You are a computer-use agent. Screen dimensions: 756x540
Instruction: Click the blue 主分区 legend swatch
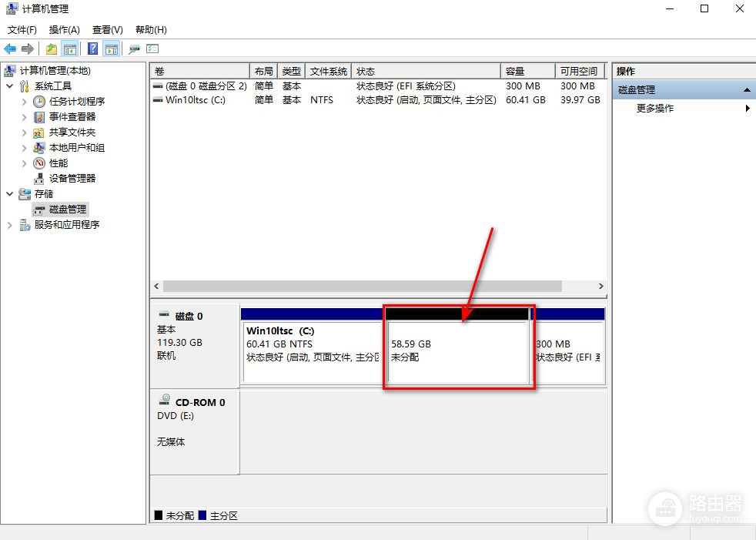(202, 515)
